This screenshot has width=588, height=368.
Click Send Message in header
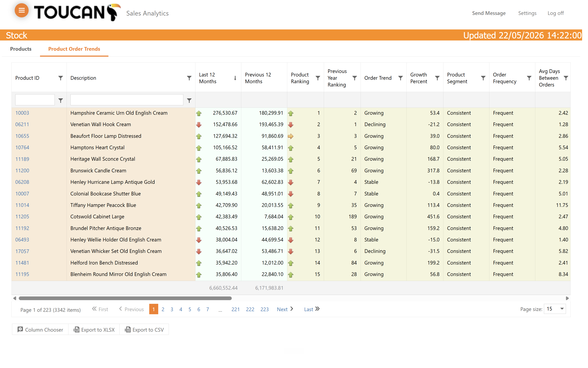tap(489, 13)
